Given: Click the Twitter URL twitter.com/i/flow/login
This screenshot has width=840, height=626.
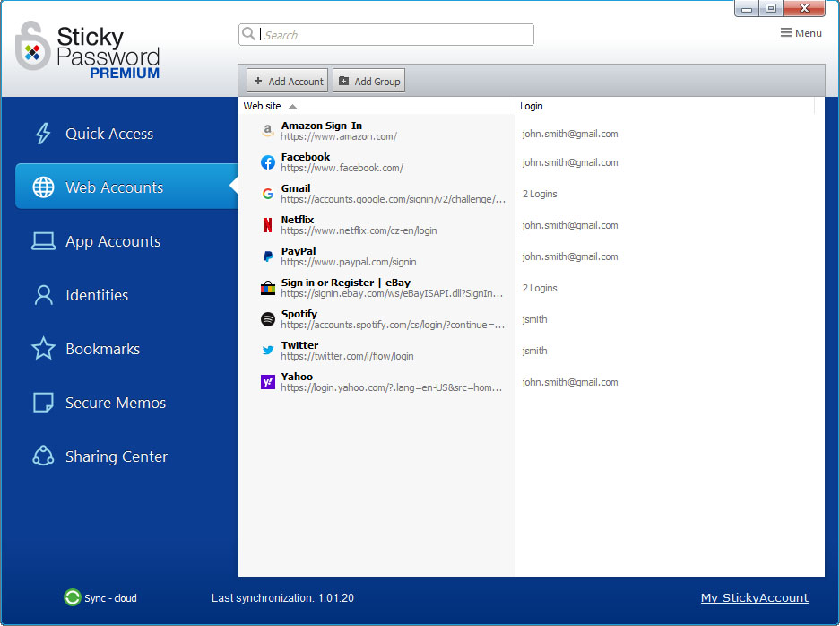Looking at the screenshot, I should click(347, 356).
